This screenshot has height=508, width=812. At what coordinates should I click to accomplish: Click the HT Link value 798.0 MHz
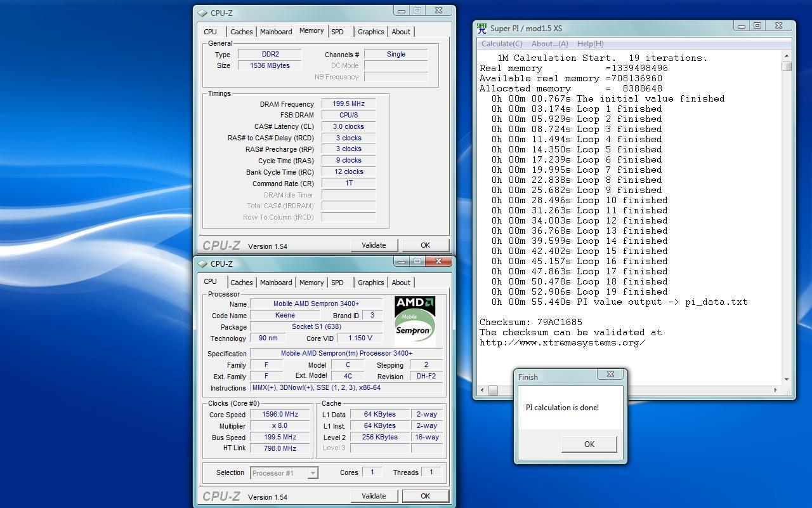[x=280, y=448]
